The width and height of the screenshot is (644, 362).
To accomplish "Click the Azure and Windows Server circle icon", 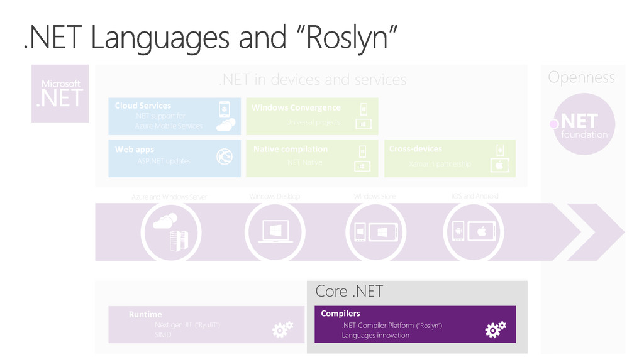I will pyautogui.click(x=171, y=233).
